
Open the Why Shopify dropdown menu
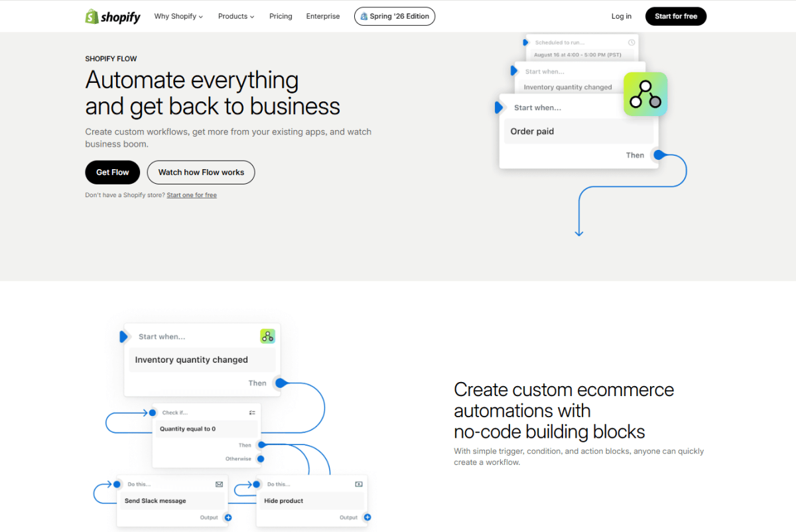click(178, 17)
